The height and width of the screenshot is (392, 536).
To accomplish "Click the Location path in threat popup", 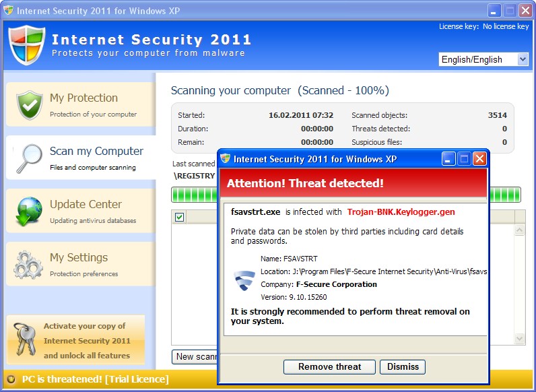I will click(x=374, y=271).
